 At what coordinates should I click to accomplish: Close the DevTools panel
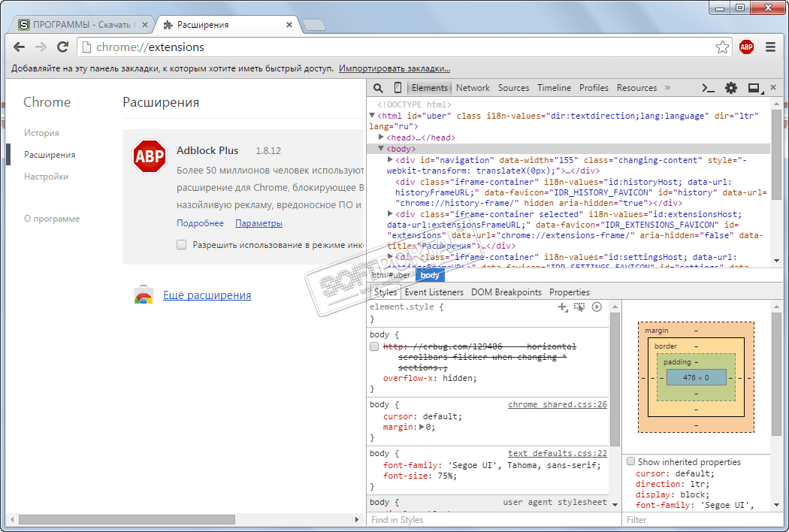point(773,88)
